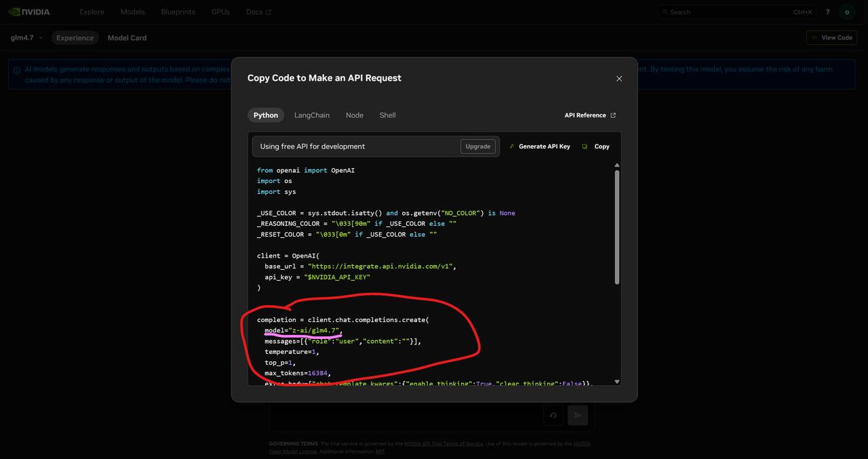Click the "Copy Code to Make an API Request" title
Screen dimensions: 868x459
pyautogui.click(x=324, y=78)
